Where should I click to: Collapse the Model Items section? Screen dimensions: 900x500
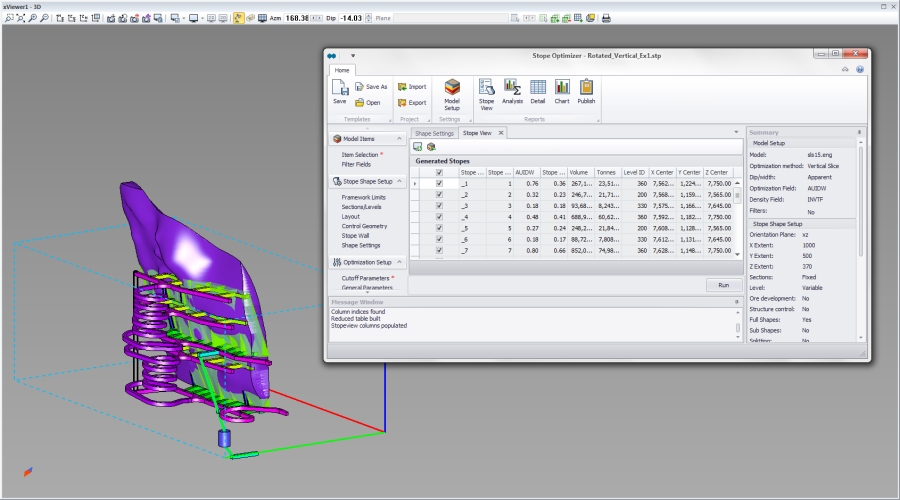click(x=400, y=139)
